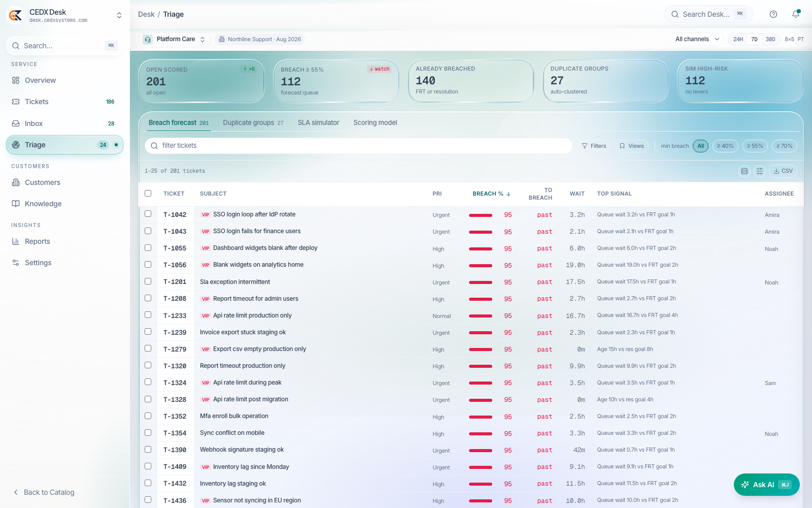Check the T-1043 row checkbox

pyautogui.click(x=148, y=231)
